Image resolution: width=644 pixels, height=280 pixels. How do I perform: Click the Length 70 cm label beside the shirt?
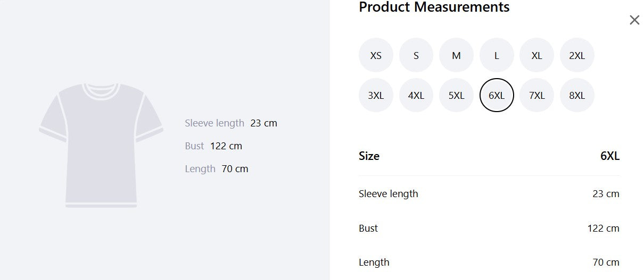tap(217, 169)
